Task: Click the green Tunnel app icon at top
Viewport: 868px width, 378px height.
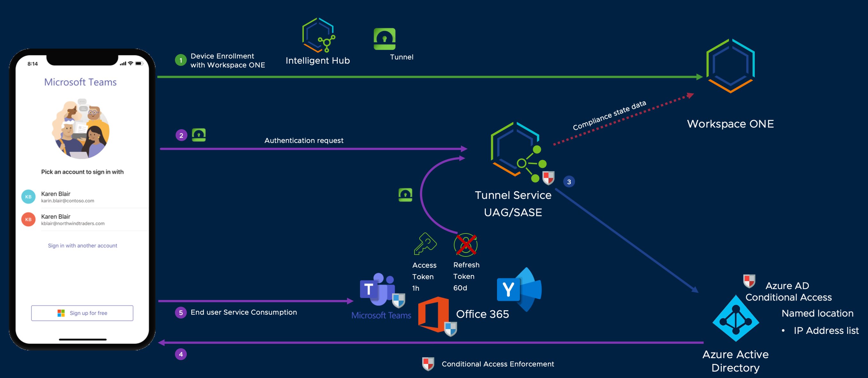Action: (x=384, y=39)
